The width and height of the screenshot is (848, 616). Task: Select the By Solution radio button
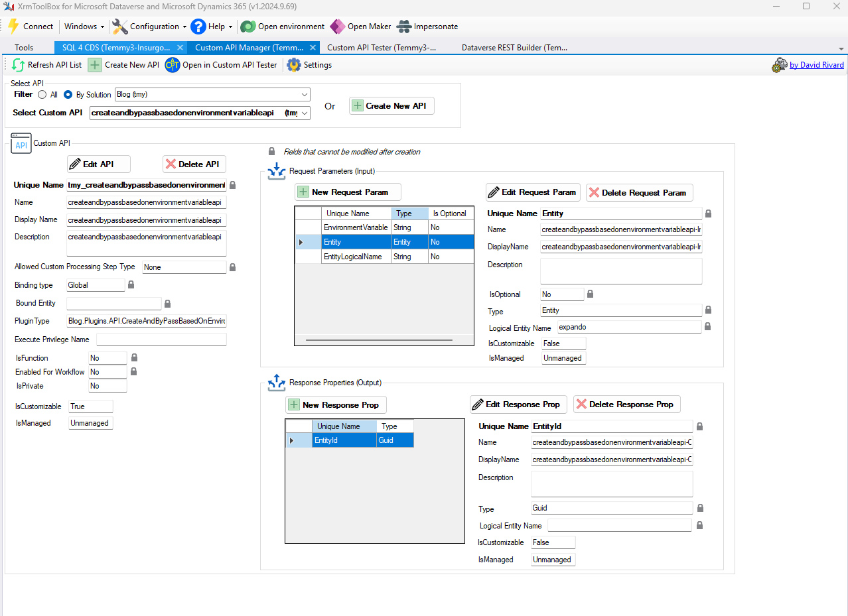click(x=68, y=95)
